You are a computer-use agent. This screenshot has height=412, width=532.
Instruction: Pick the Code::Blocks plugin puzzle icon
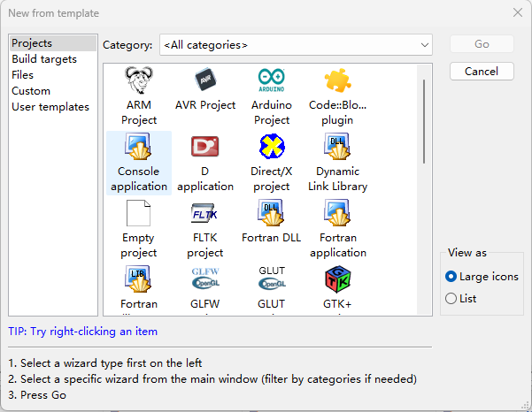pyautogui.click(x=337, y=80)
